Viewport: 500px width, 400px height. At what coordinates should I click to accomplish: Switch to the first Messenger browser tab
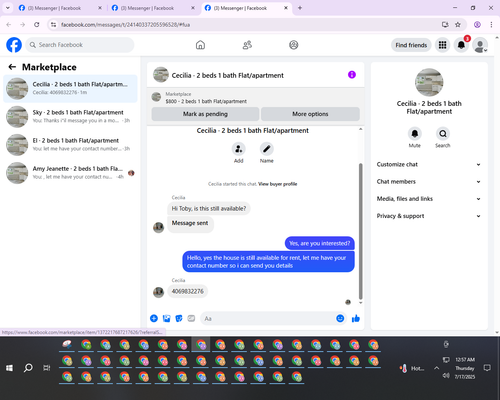pos(60,8)
